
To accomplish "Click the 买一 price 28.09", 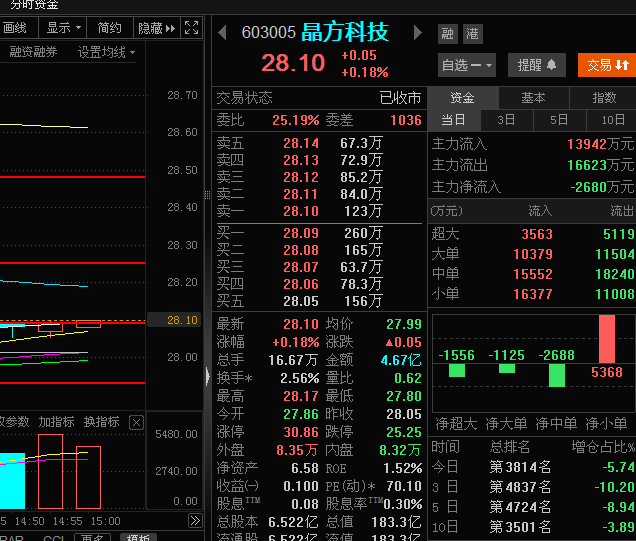I will point(301,234).
